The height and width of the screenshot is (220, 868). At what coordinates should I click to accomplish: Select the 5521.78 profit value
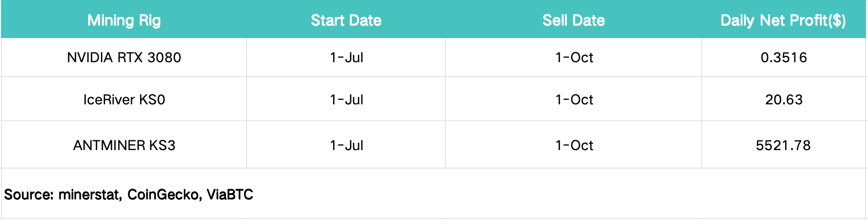pos(783,145)
